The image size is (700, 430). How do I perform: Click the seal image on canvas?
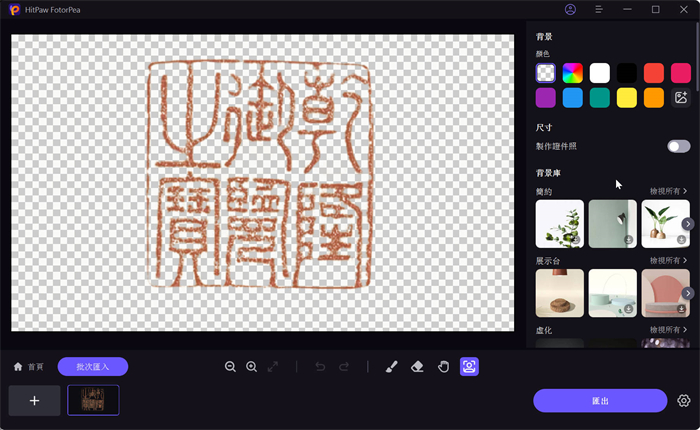259,175
